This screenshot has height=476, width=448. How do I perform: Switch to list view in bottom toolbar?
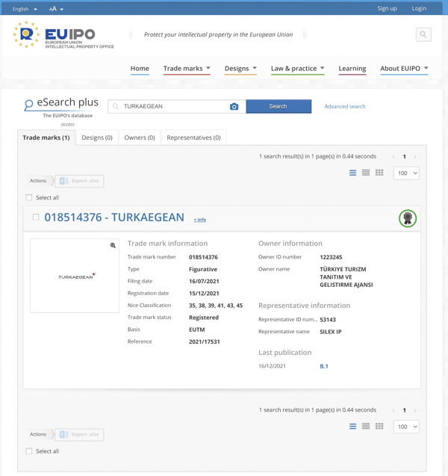coord(352,427)
